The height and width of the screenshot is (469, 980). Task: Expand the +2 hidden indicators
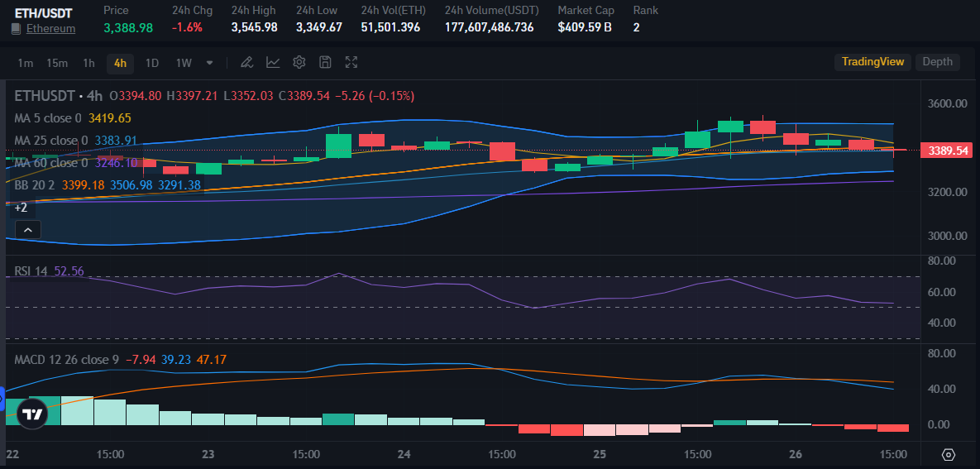[x=21, y=208]
